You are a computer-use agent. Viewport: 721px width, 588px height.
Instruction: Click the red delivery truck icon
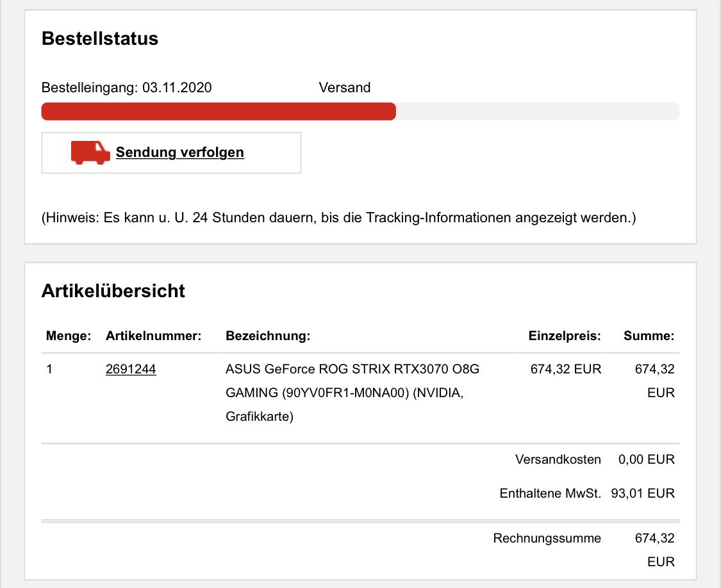(90, 152)
